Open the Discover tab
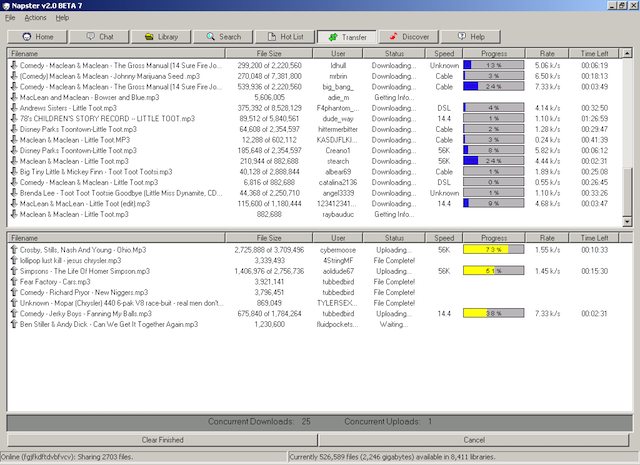Viewport: 640px width, 465px height. tap(409, 37)
